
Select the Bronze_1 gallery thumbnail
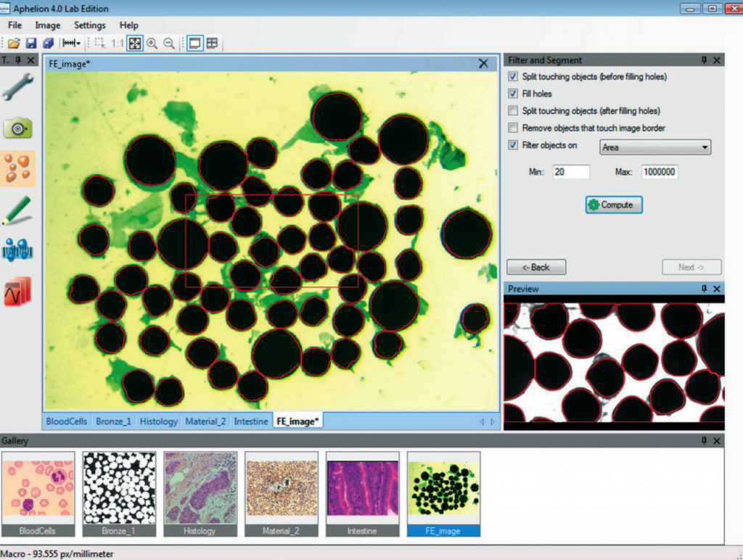[119, 494]
